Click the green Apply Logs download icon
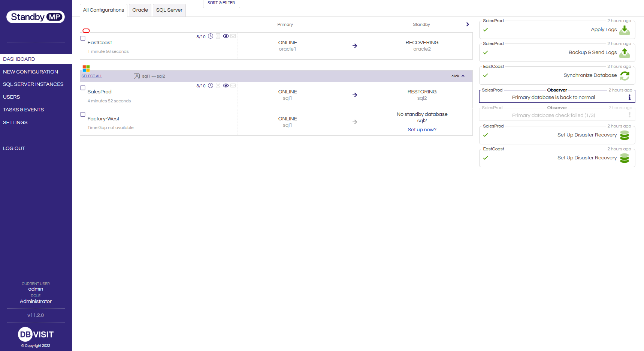 [624, 30]
